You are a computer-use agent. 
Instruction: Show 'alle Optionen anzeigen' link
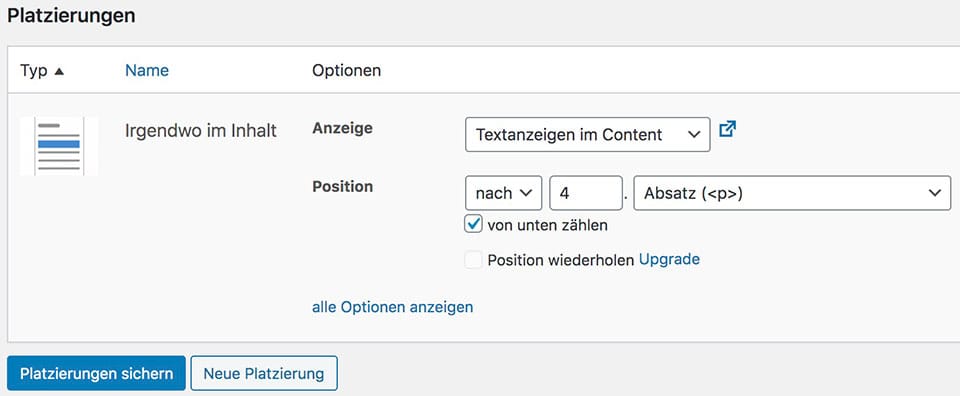(x=392, y=307)
